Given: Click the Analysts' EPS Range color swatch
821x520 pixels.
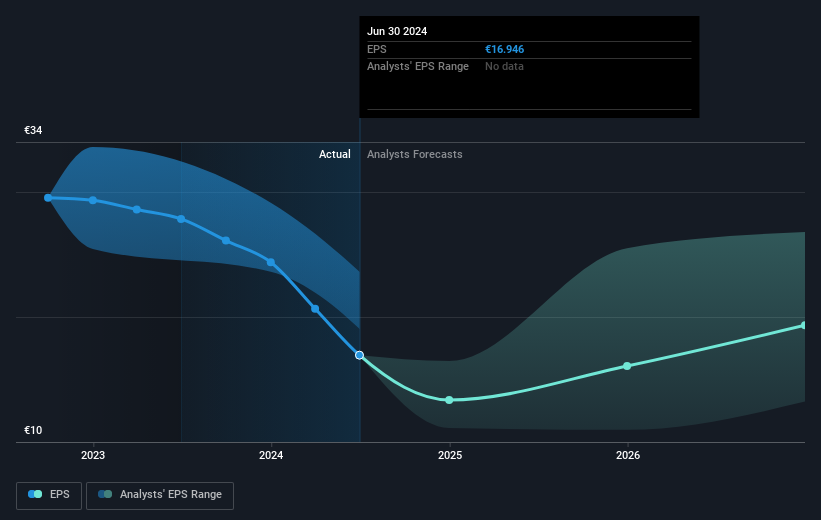Looking at the screenshot, I should [105, 494].
